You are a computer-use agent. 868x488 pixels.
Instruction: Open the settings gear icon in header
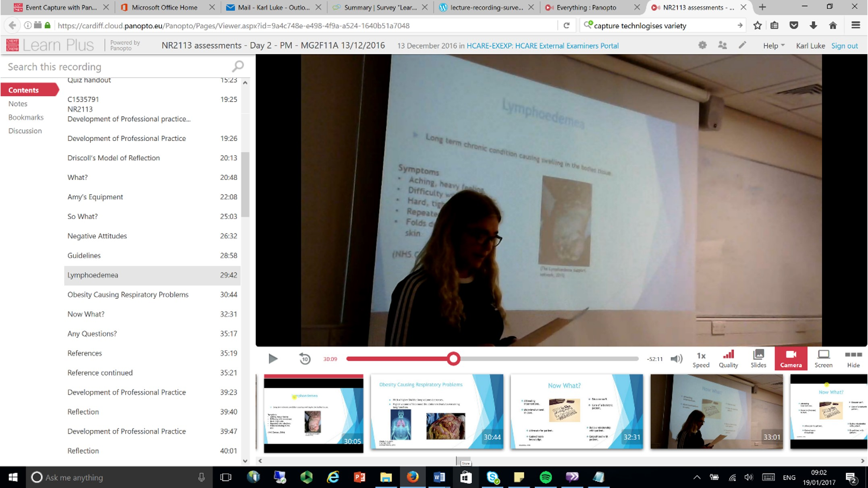[x=702, y=45]
